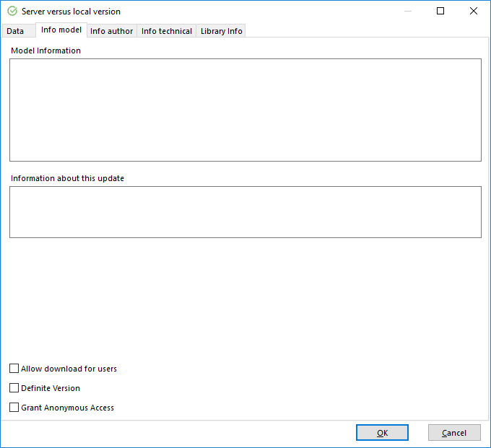Screen dimensions: 491x448
Task: Confirm with the OK button
Action: pyautogui.click(x=382, y=433)
